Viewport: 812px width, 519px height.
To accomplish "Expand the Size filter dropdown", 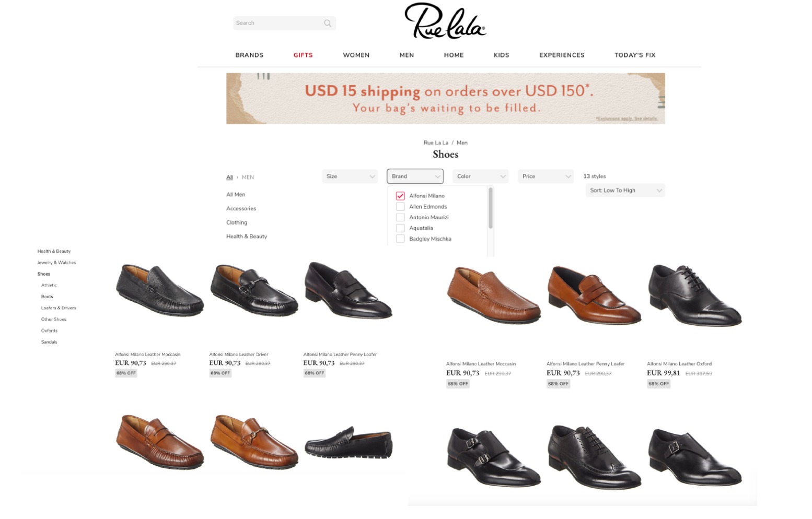I will (350, 176).
